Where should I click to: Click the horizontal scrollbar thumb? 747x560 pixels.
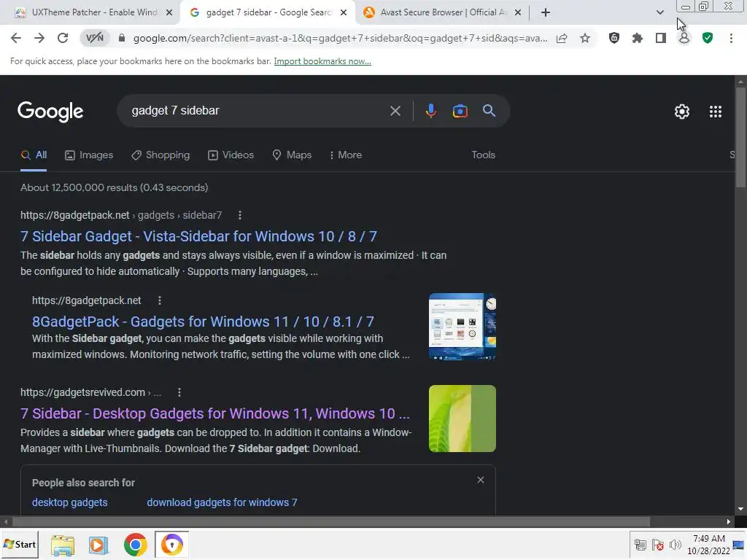[x=330, y=522]
